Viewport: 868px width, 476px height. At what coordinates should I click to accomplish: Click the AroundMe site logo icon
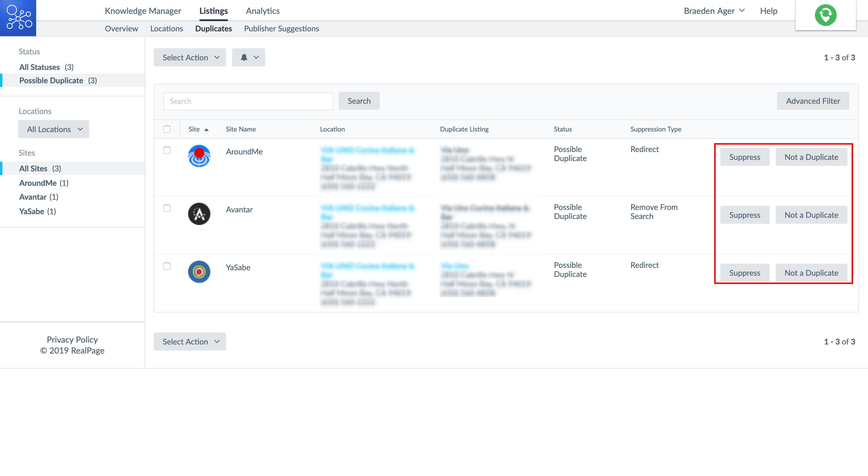click(x=199, y=156)
